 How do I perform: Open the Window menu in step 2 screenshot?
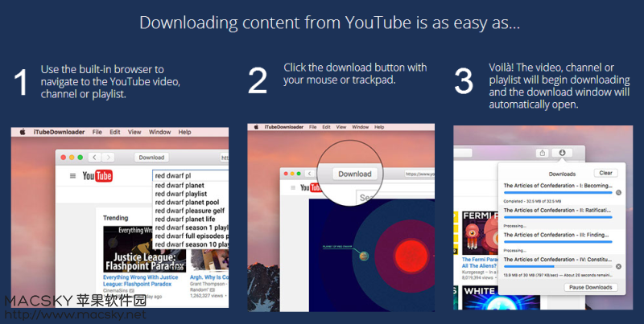click(360, 127)
